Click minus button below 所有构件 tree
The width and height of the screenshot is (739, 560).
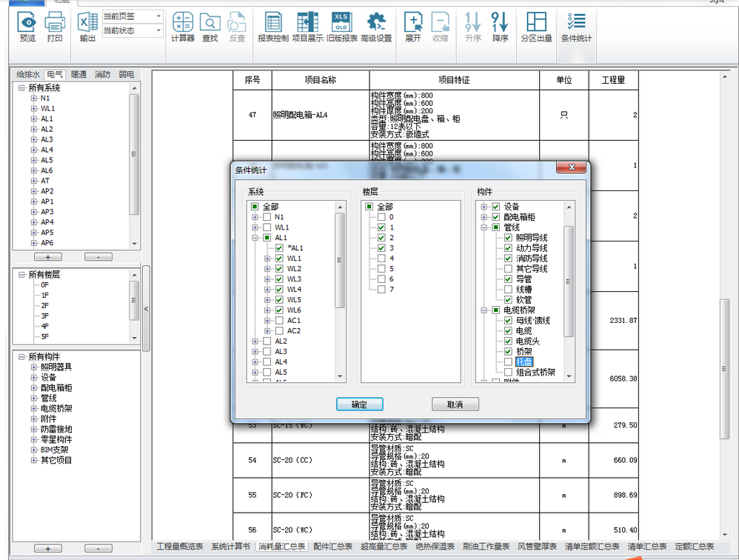(x=98, y=548)
